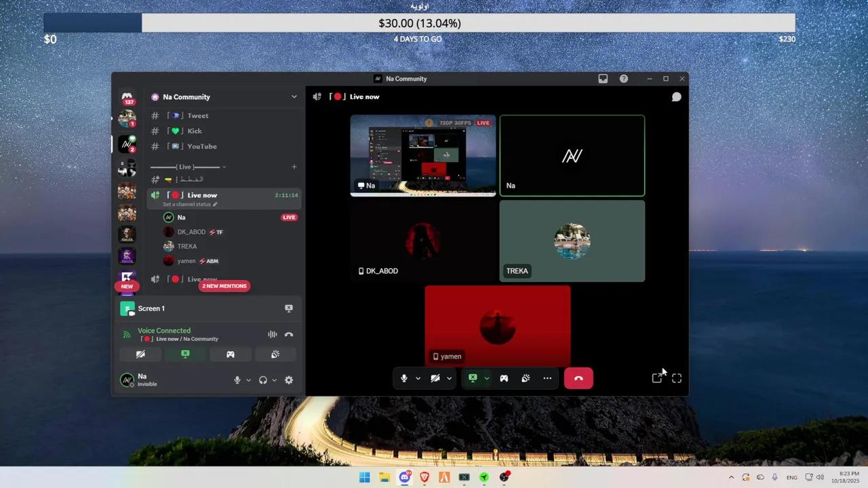This screenshot has width=868, height=488.
Task: Switch the ENG input language in the tray
Action: (x=791, y=477)
